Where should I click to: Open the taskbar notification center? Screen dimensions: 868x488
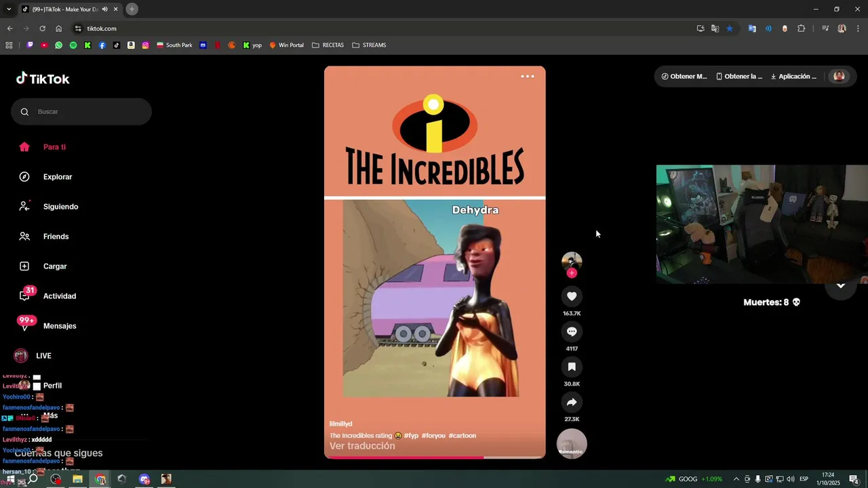tap(854, 479)
